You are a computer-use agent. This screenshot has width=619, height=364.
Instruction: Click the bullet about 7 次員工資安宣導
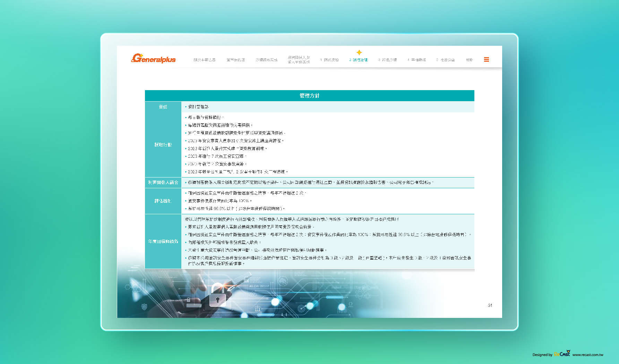[217, 156]
